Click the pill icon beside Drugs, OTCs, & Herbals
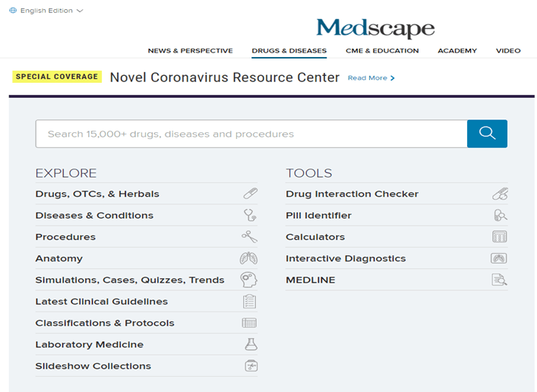The height and width of the screenshot is (392, 537). pos(251,194)
